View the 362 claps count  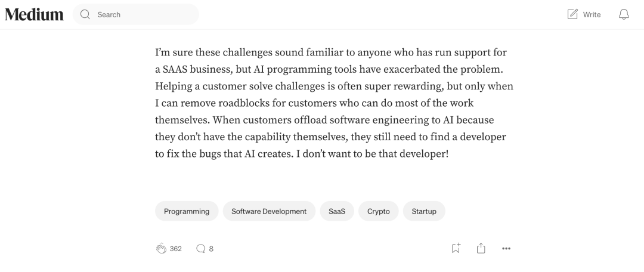pyautogui.click(x=175, y=249)
